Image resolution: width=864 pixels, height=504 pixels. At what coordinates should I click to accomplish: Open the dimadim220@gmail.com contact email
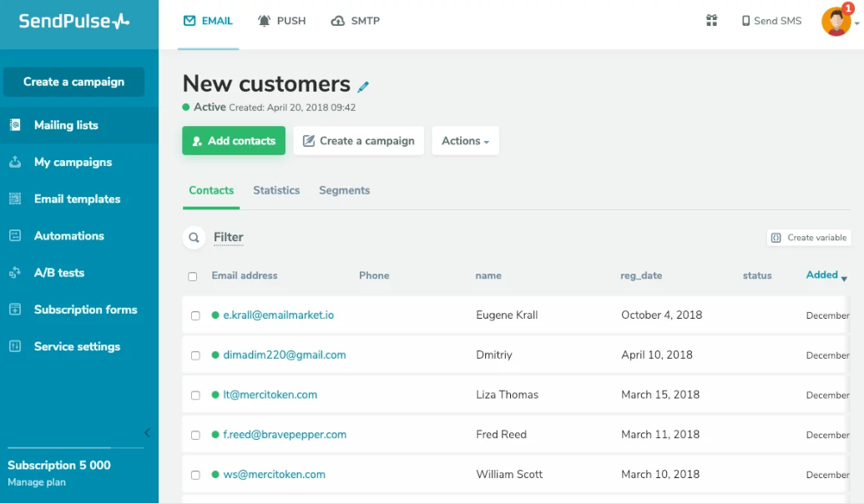285,355
